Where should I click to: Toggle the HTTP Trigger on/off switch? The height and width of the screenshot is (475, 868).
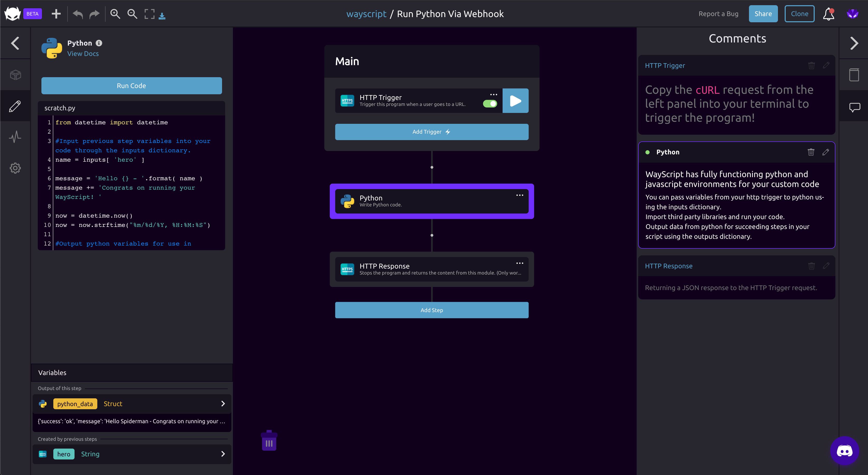[x=490, y=104]
